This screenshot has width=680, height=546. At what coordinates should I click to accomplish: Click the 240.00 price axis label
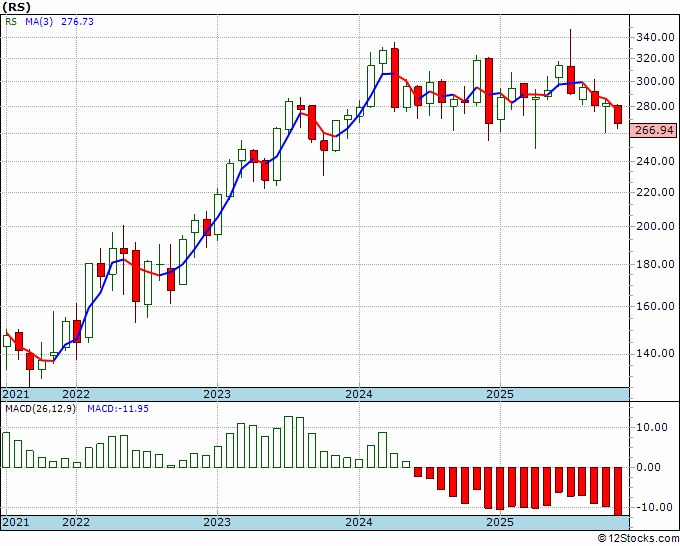(655, 161)
